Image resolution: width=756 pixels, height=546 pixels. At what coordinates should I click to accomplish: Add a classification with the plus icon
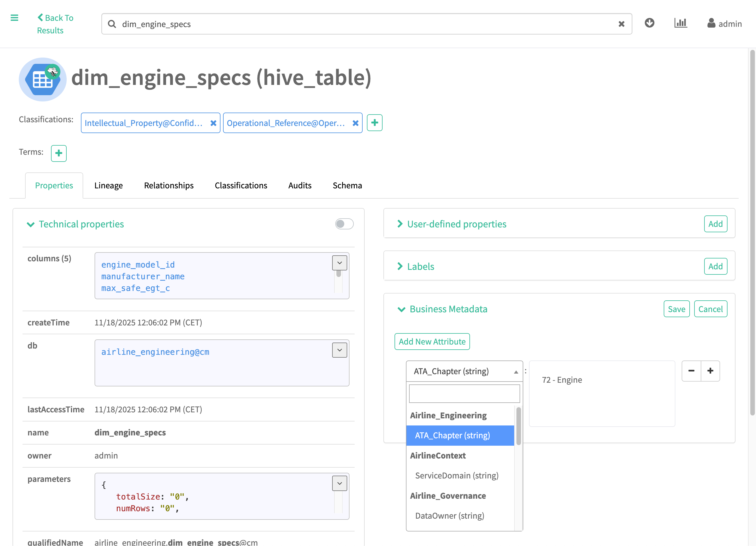(x=374, y=123)
